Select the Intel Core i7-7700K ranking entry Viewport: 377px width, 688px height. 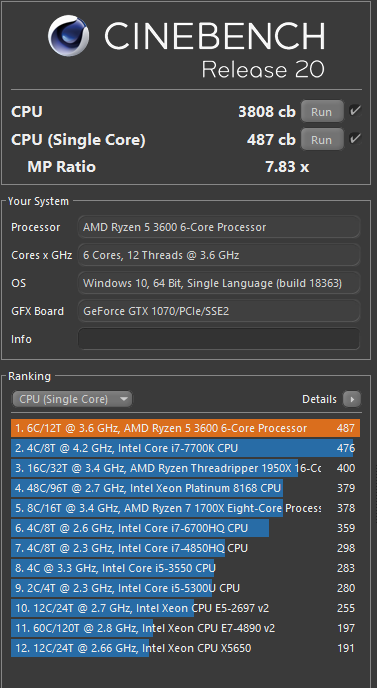185,448
